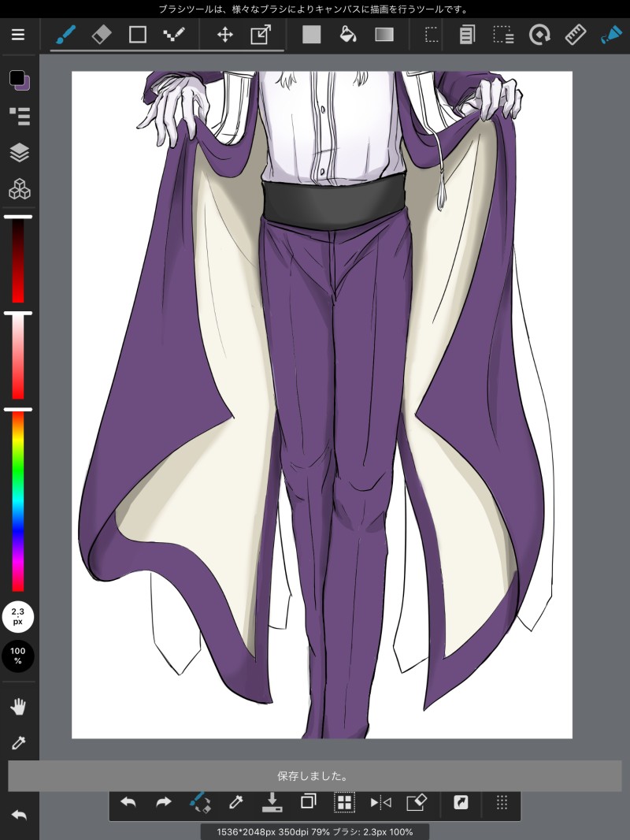Select the Bucket fill tool
Viewport: 630px width, 840px height.
tap(348, 35)
